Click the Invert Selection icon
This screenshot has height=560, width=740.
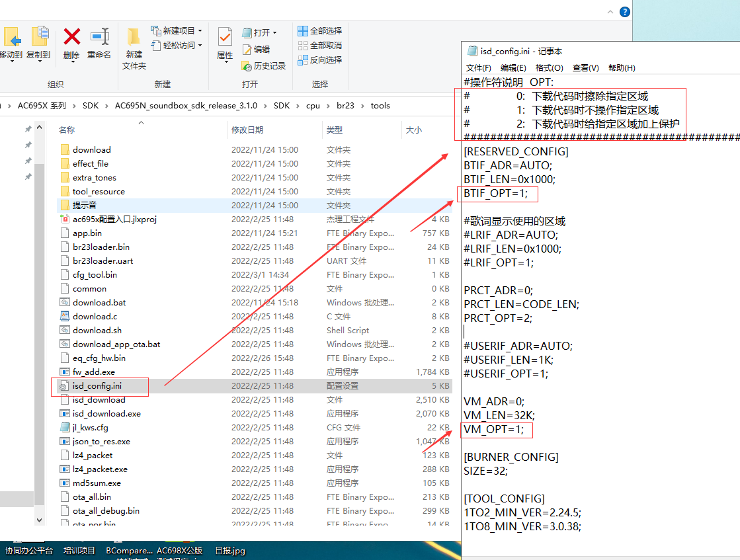(302, 60)
